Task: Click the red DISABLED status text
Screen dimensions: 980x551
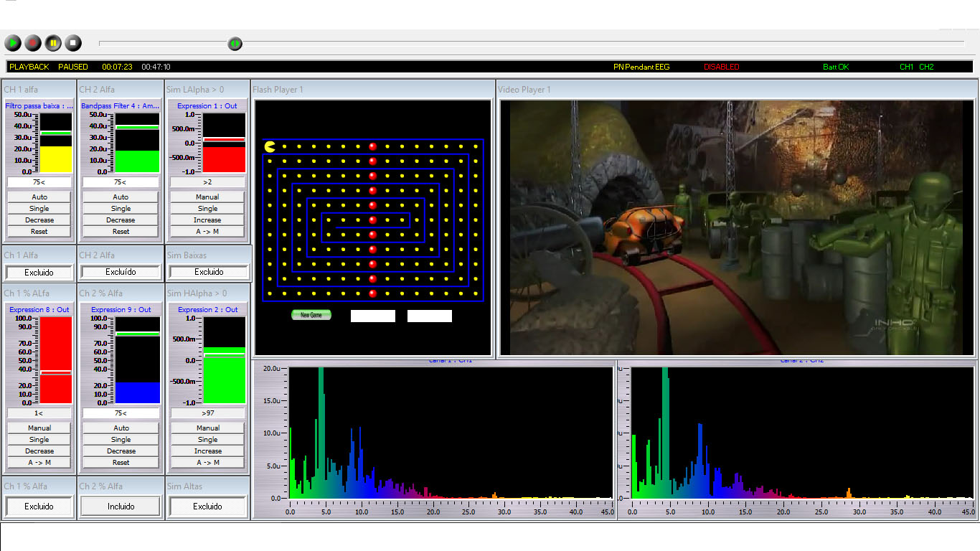Action: pyautogui.click(x=721, y=67)
